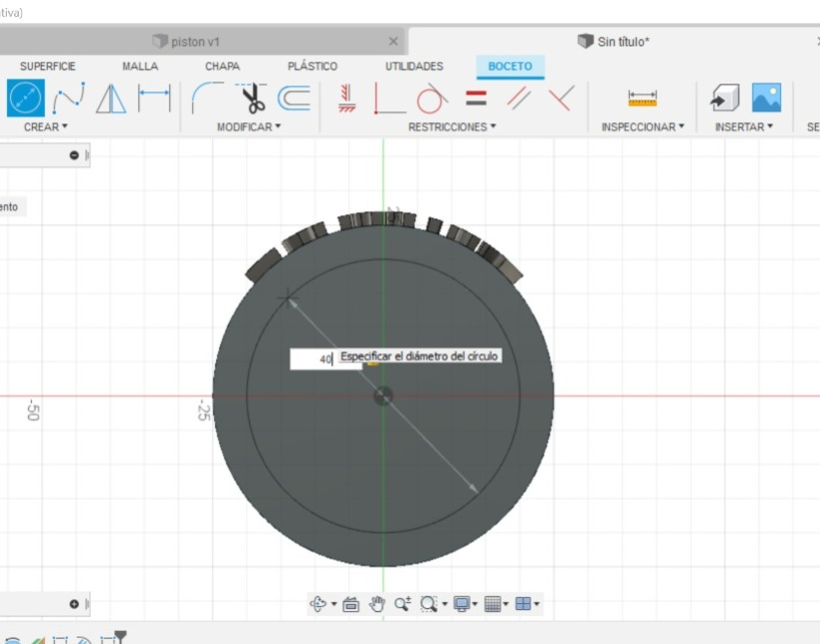Select the BOCETO tab
Viewport: 820px width, 644px height.
tap(510, 67)
